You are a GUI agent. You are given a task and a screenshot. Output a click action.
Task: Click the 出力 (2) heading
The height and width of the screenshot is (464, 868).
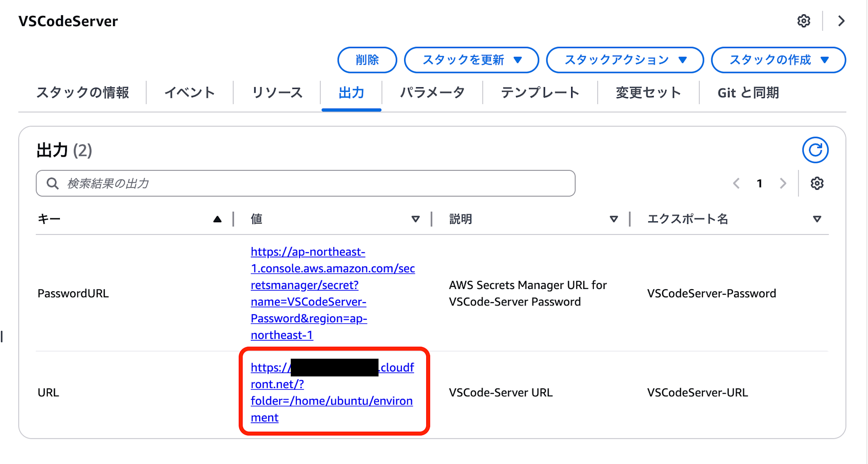pos(64,150)
